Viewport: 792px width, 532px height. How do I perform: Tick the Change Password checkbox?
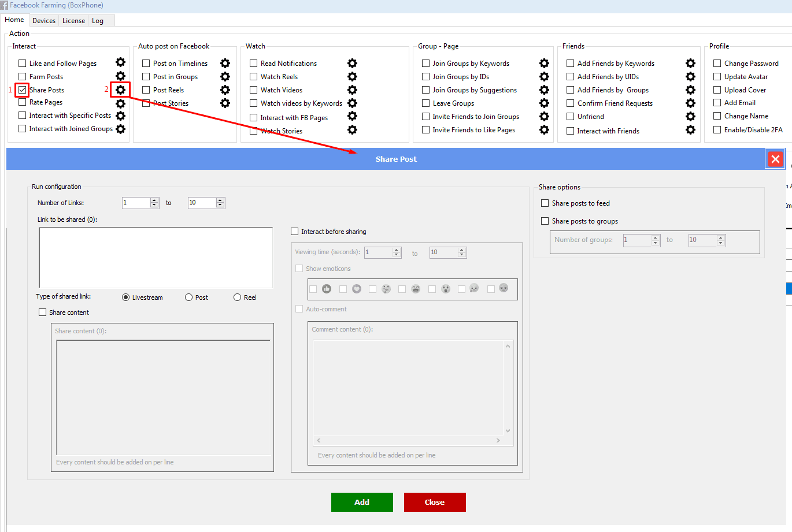[x=717, y=63]
